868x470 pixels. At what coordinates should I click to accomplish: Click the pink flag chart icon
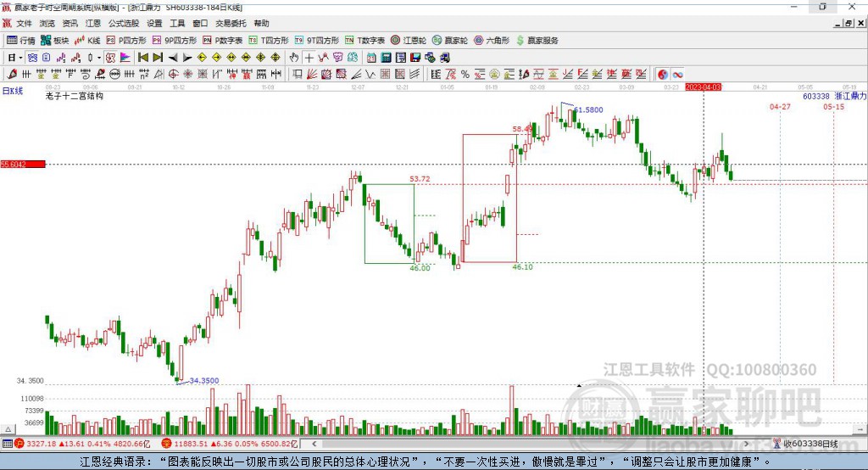(125, 58)
